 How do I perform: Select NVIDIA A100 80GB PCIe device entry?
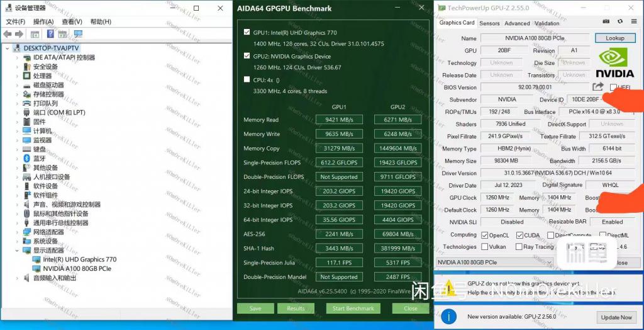click(77, 268)
